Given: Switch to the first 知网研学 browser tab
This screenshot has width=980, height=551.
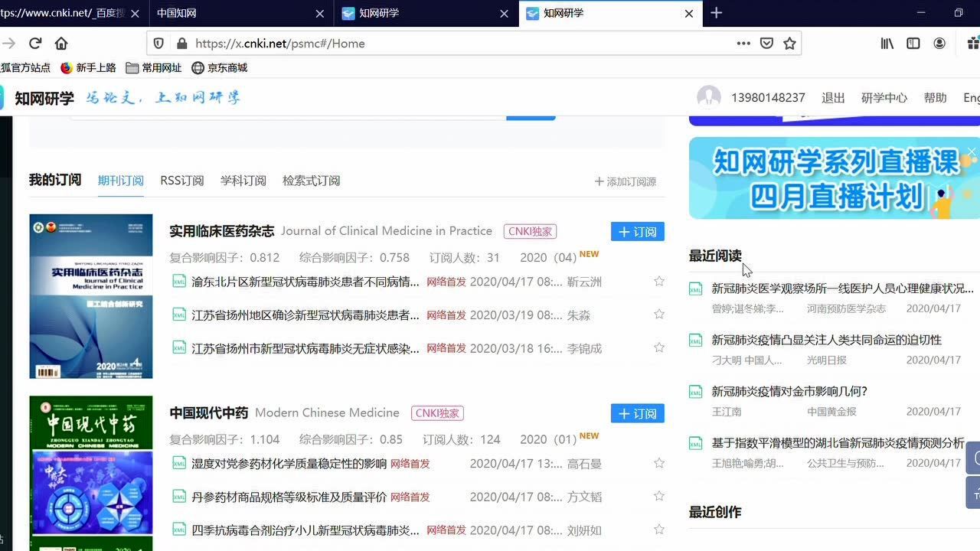Looking at the screenshot, I should 426,13.
